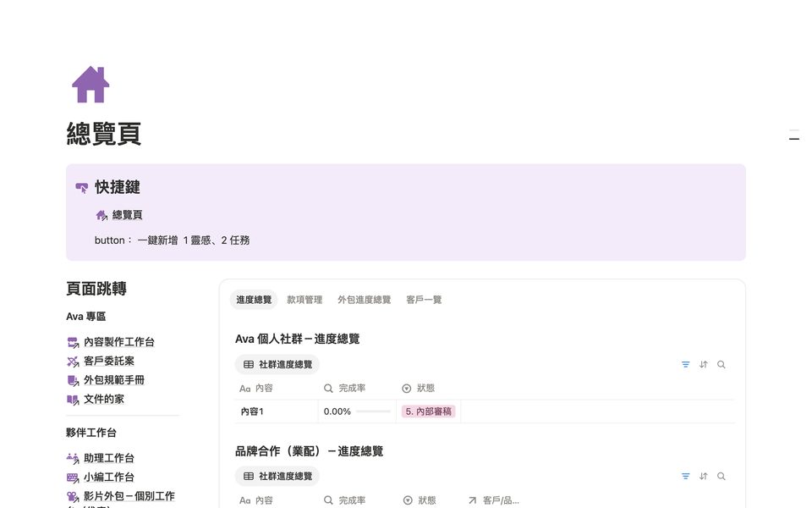Open 內容製作工作台 page link
812x508 pixels.
[x=119, y=341]
